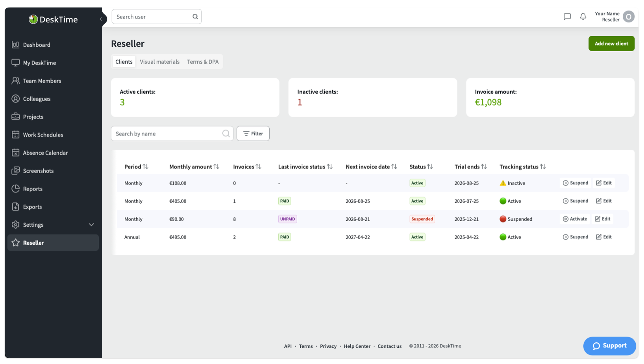Click Add new client button

[611, 43]
